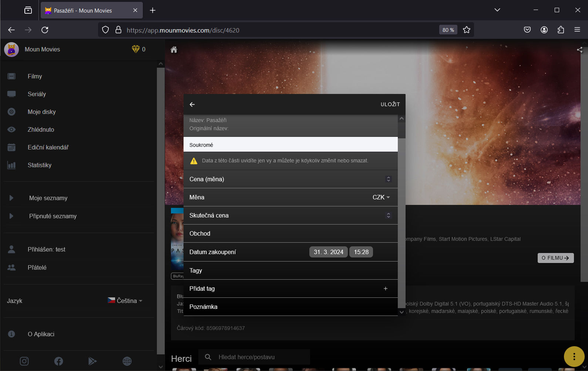The image size is (588, 371).
Task: Open the Čeština language dropdown
Action: click(x=125, y=301)
